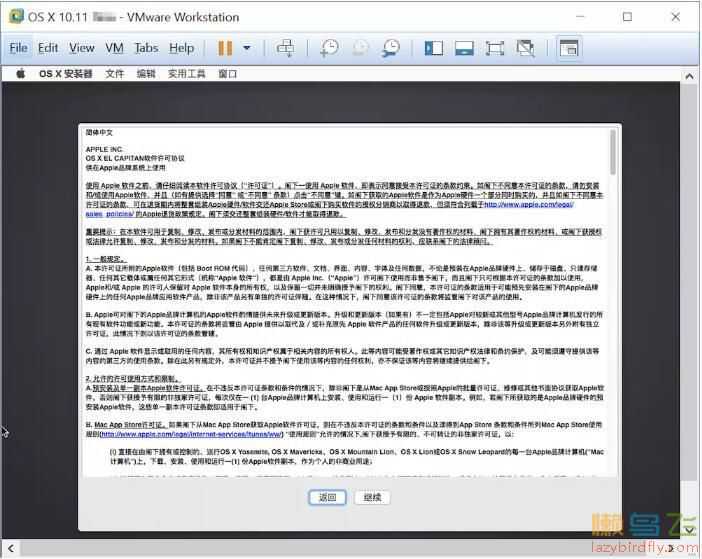
Task: Click the console view icon
Action: 569,48
